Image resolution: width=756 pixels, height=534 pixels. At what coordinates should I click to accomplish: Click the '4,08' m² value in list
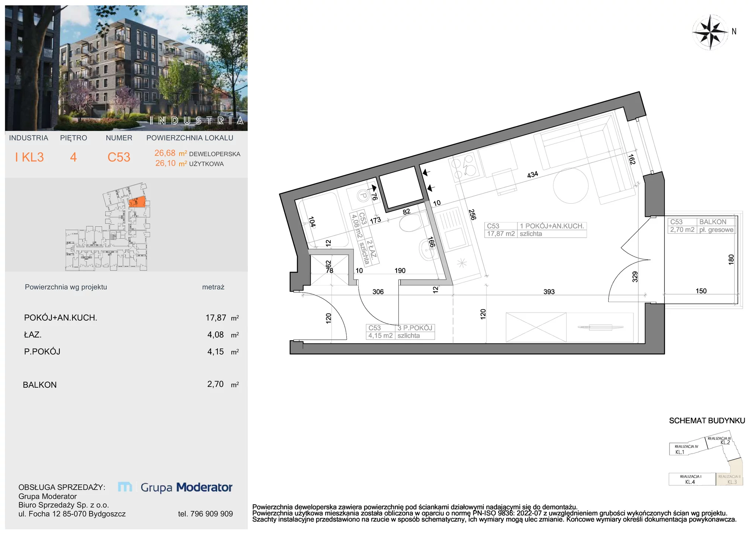click(x=215, y=335)
